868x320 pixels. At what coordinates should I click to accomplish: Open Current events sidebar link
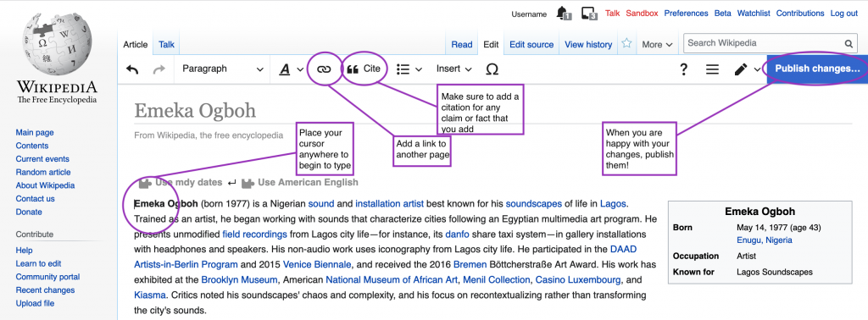tap(42, 159)
